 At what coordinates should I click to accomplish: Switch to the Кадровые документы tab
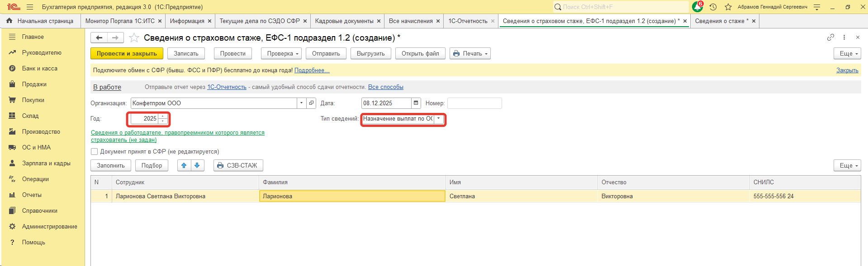tap(344, 21)
